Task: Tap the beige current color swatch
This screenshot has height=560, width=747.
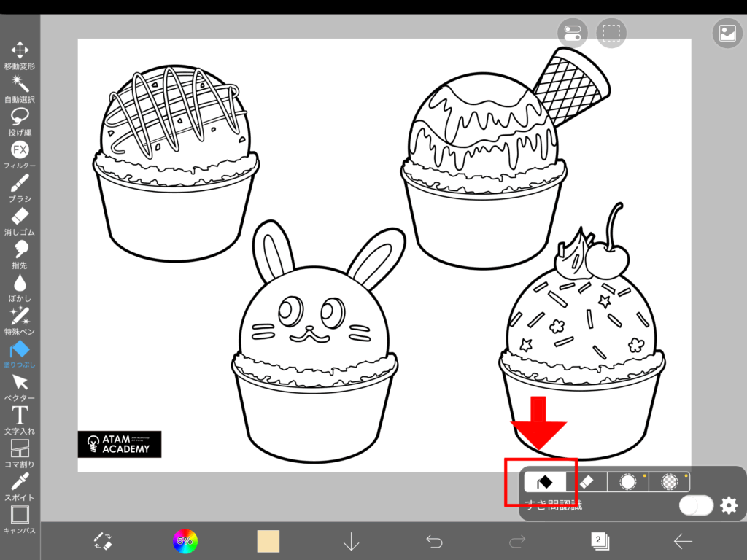Action: [x=268, y=541]
